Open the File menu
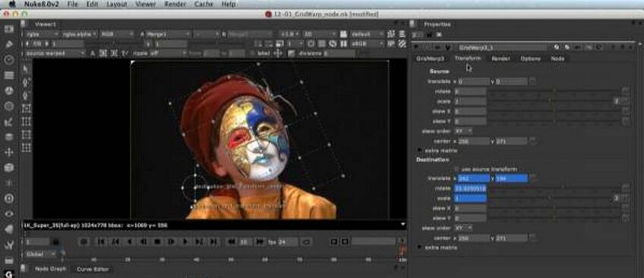Image resolution: width=644 pixels, height=278 pixels. (x=72, y=4)
